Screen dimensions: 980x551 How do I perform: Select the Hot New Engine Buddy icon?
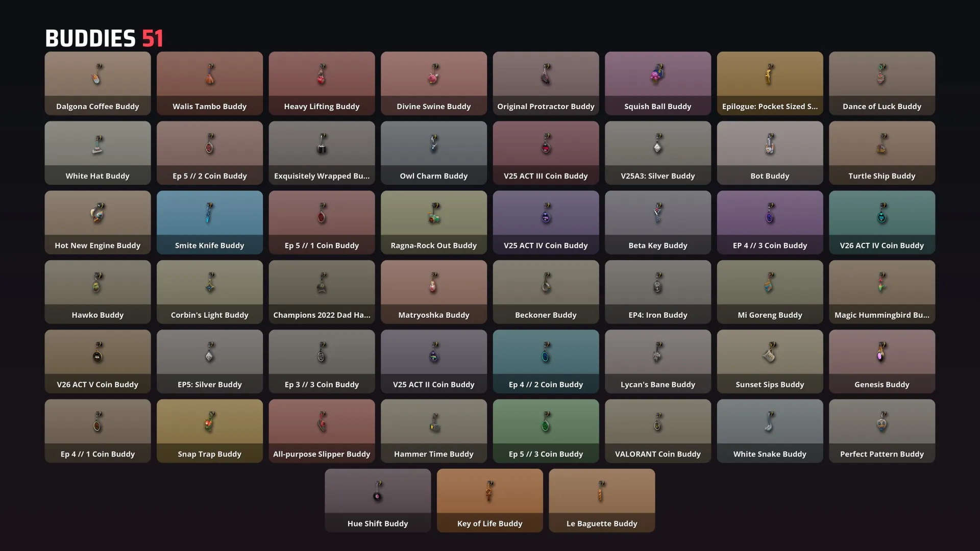pos(97,213)
